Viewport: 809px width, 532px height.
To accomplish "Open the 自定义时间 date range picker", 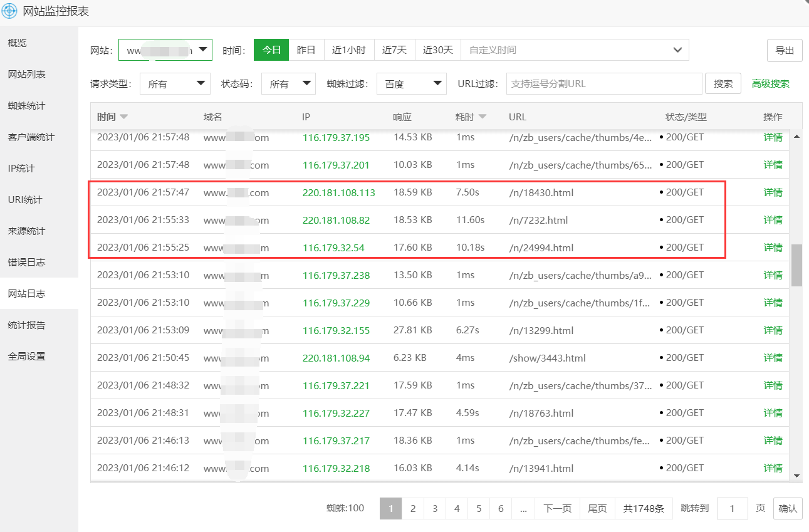I will pos(572,50).
